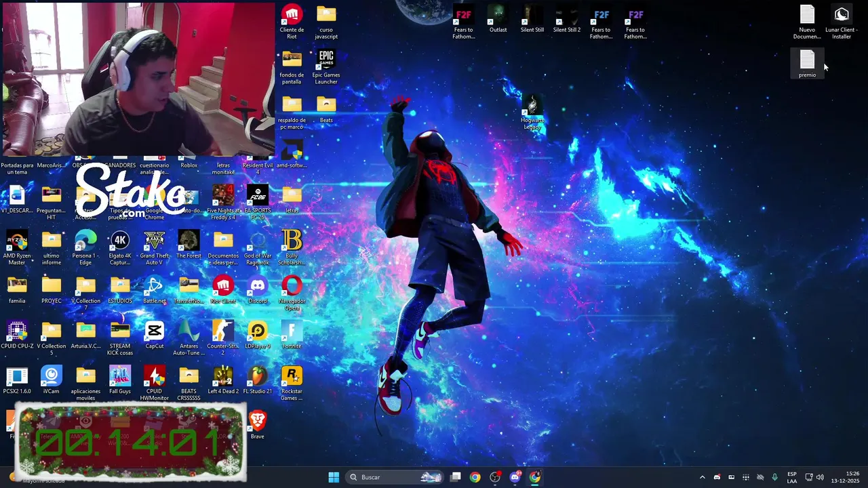Launch the red F2F Fears to Fathom icon

(x=464, y=22)
